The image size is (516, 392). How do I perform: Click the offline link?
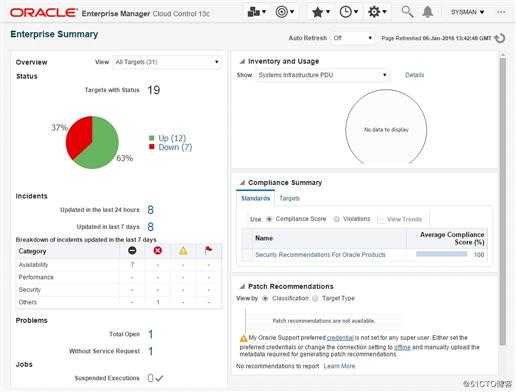[x=402, y=347]
